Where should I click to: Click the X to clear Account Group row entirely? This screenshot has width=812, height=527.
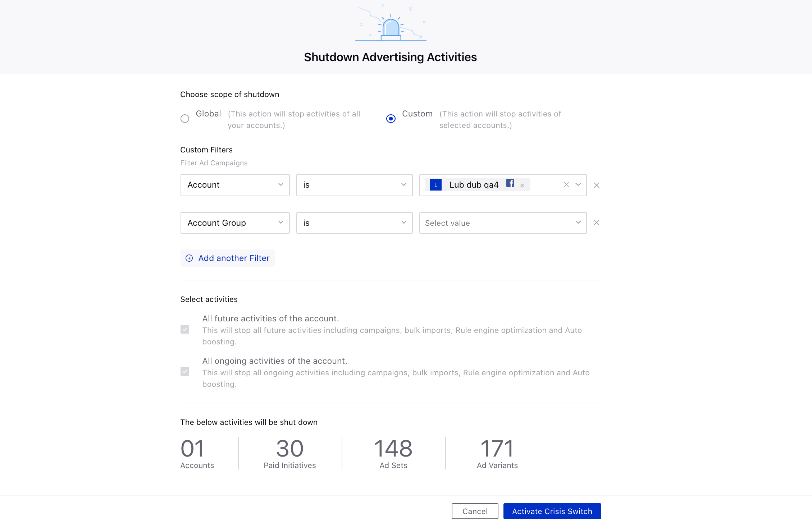[597, 223]
